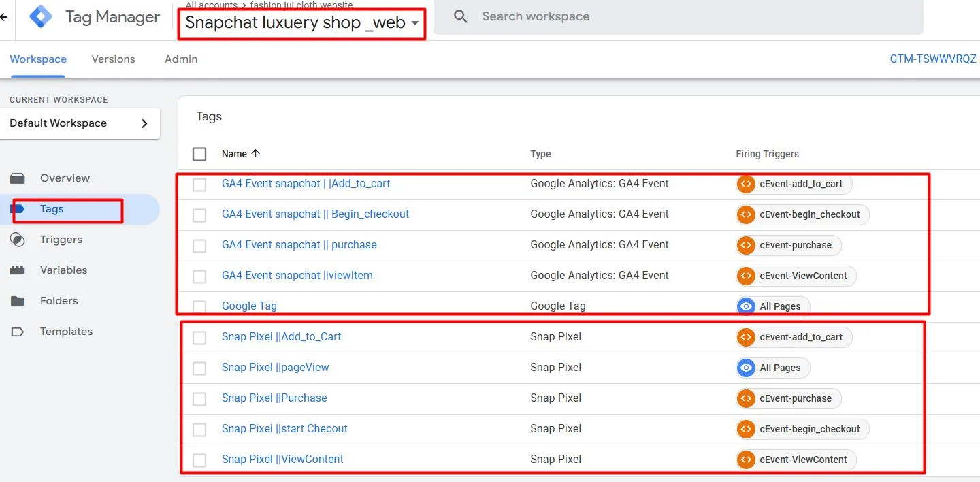The image size is (980, 482).
Task: Click the Tag Manager logo icon
Action: coord(41,17)
